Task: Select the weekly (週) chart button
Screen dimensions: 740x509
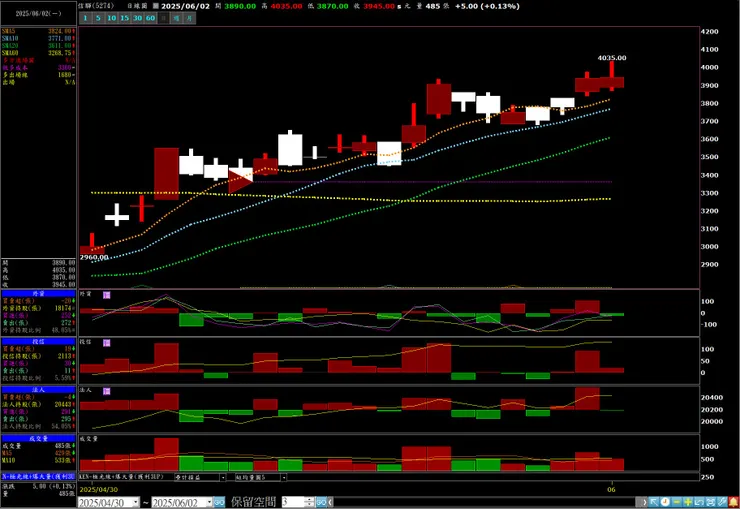Action: [x=176, y=18]
